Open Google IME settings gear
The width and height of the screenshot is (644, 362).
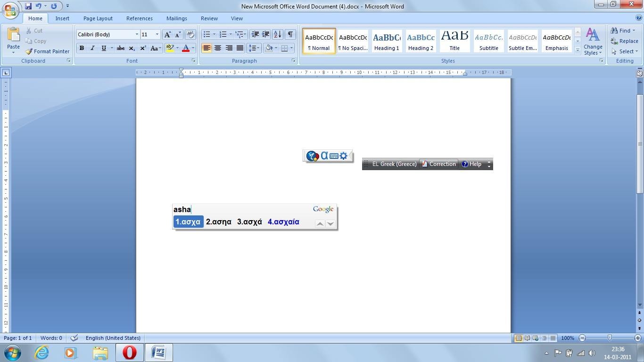(343, 156)
